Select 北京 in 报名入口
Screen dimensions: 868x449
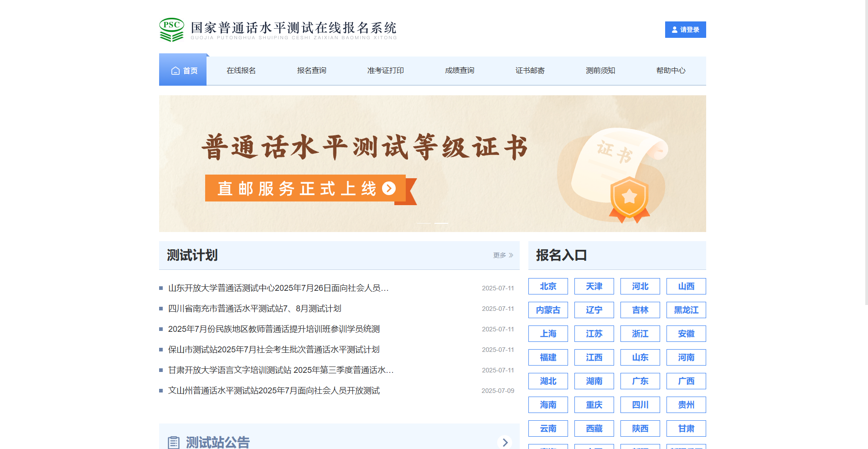click(548, 286)
